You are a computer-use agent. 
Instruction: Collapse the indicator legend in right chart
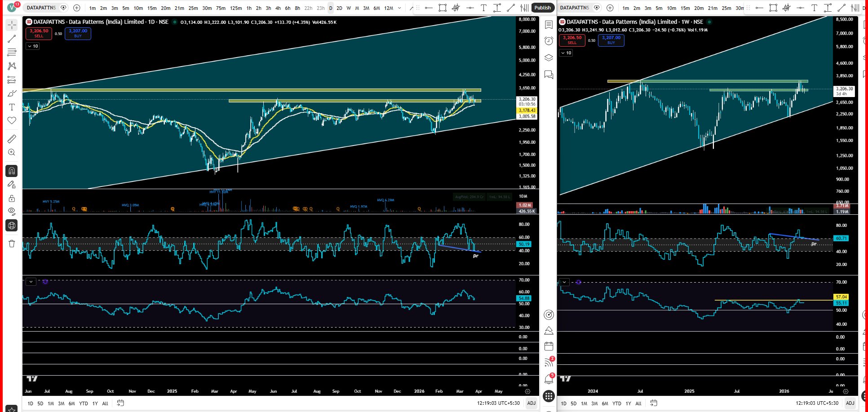(566, 53)
